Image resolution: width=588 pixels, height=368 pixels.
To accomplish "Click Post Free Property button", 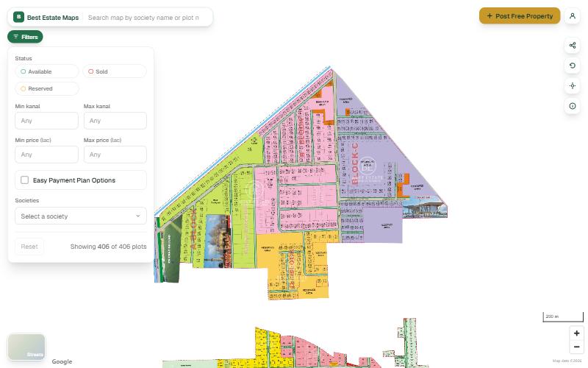I will pyautogui.click(x=520, y=16).
